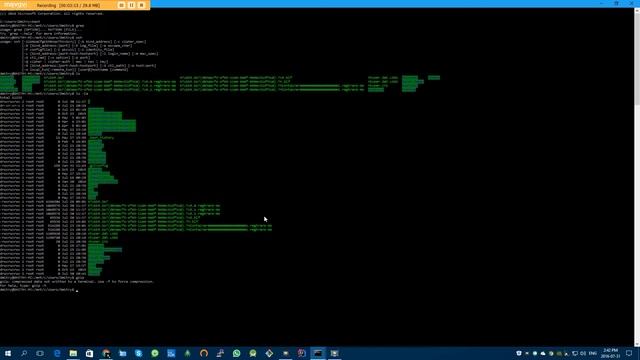Open the orange headphones taskbar app
The width and height of the screenshot is (640, 360).
[204, 353]
